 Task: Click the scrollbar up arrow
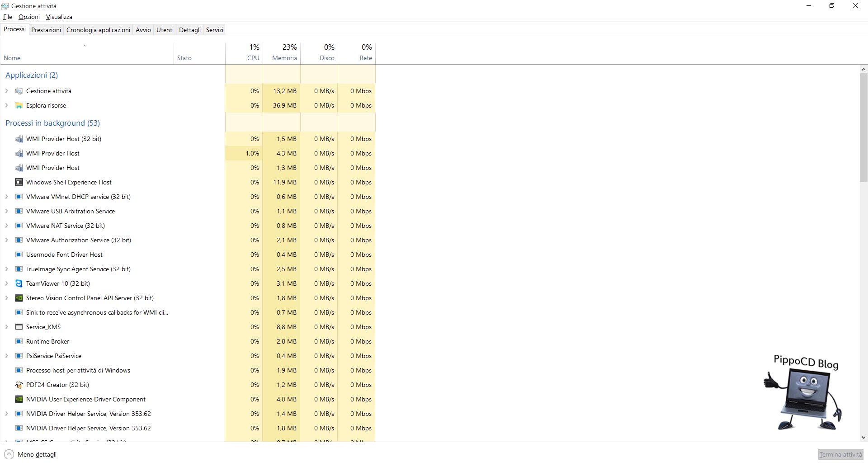(864, 69)
